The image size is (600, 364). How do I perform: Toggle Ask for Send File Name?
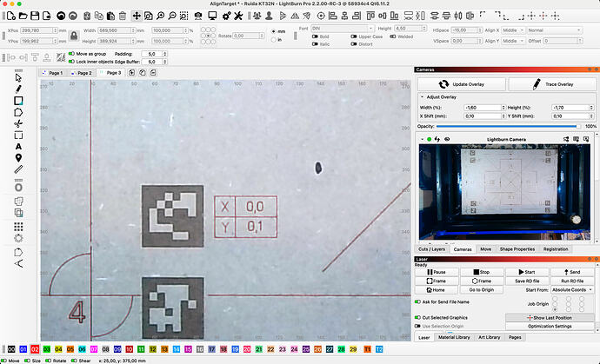point(417,302)
